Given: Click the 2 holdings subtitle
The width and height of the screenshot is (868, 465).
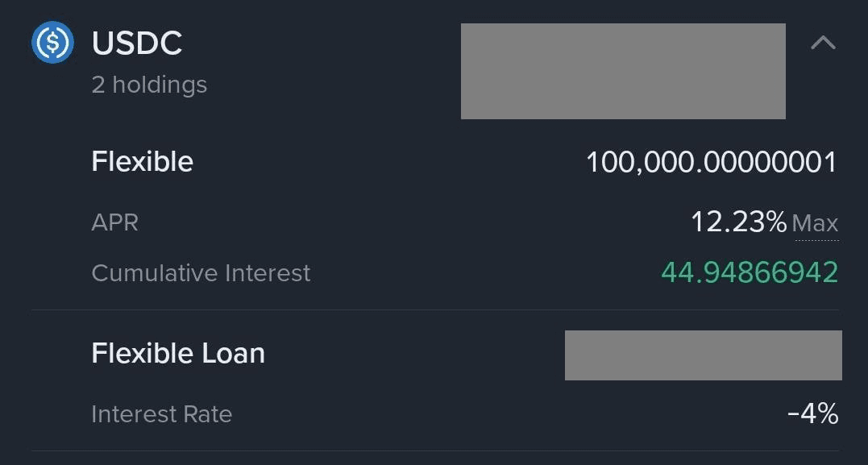Looking at the screenshot, I should coord(149,85).
